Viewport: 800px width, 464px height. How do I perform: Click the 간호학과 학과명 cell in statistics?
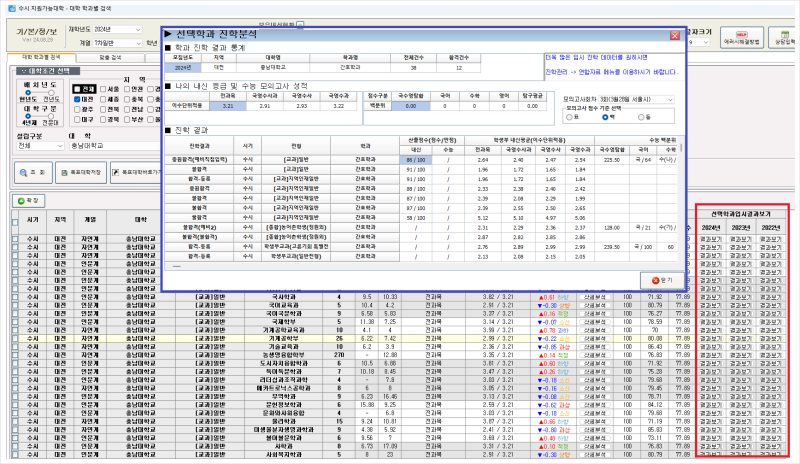(x=350, y=67)
